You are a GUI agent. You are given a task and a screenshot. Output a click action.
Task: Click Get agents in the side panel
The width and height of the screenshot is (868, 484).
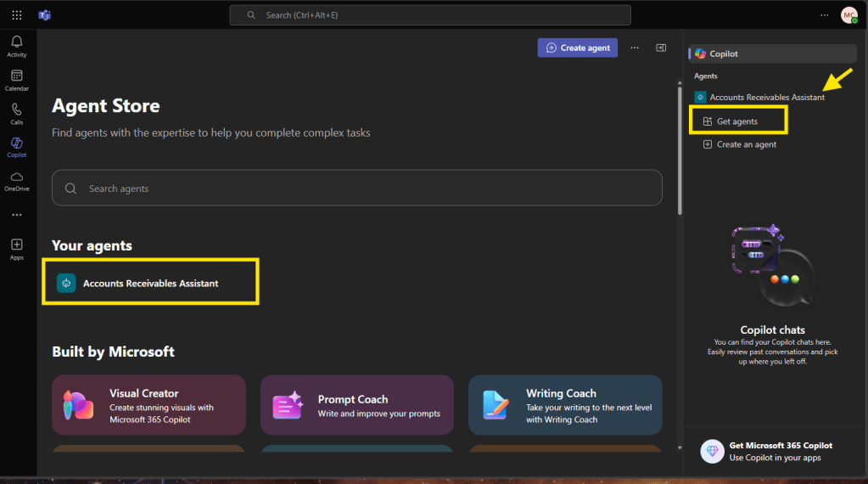pos(737,121)
